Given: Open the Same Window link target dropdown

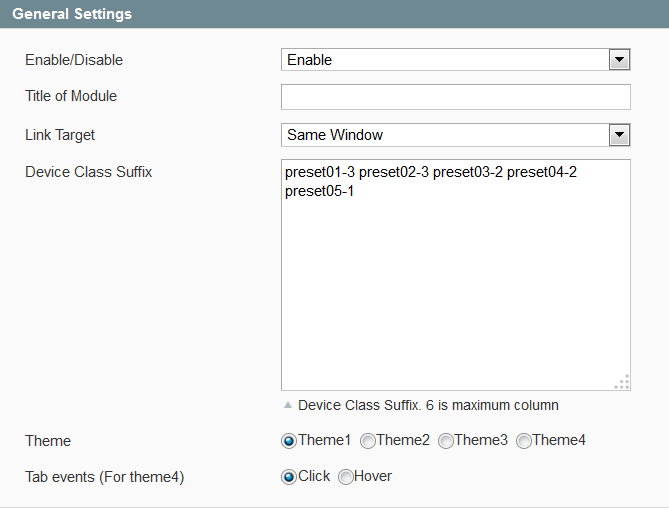Looking at the screenshot, I should click(x=456, y=135).
